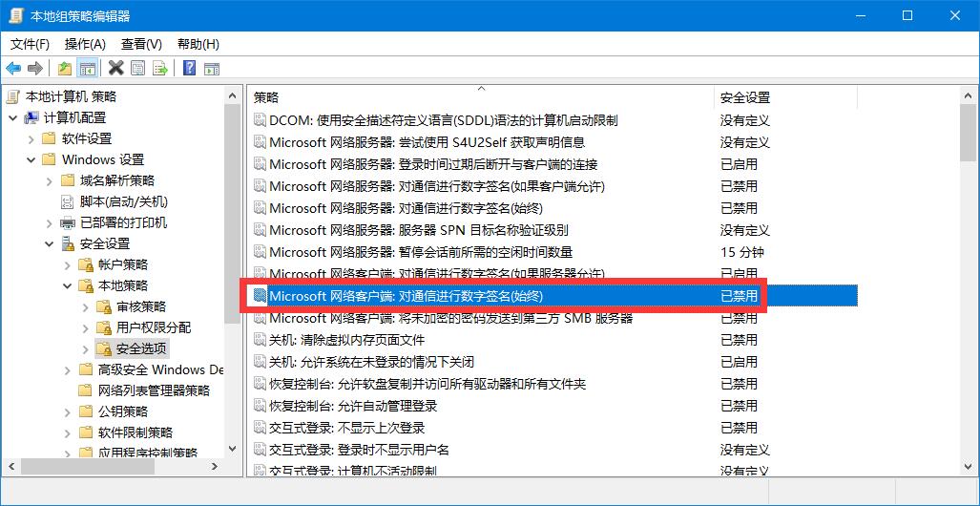Open the 文件(F) menu

(30, 45)
